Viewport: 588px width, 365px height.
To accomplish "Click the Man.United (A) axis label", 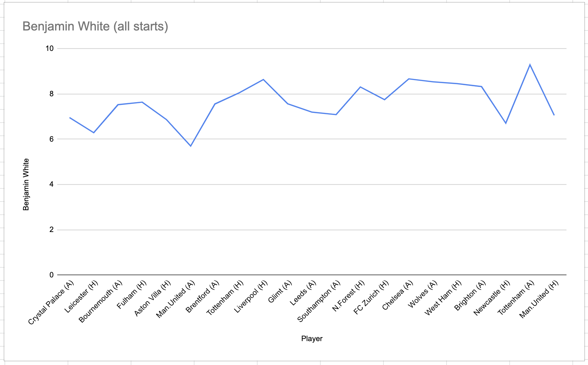I will (175, 300).
